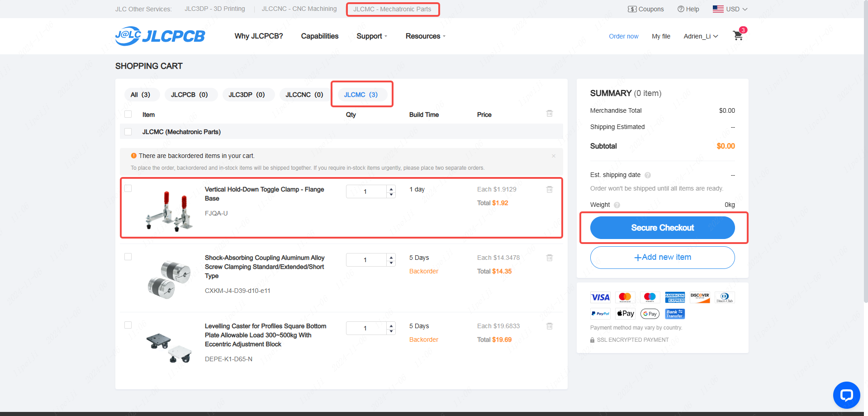
Task: Open JLCCNC - CNC Machining link
Action: pyautogui.click(x=299, y=9)
